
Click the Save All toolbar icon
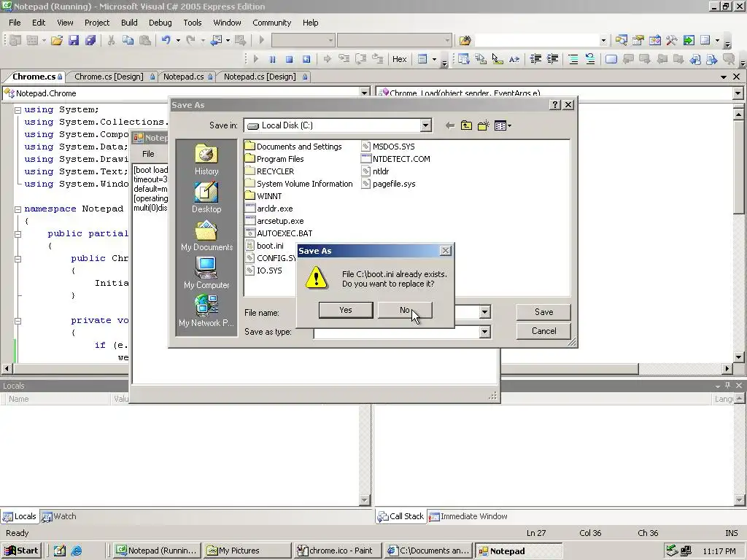pos(90,41)
